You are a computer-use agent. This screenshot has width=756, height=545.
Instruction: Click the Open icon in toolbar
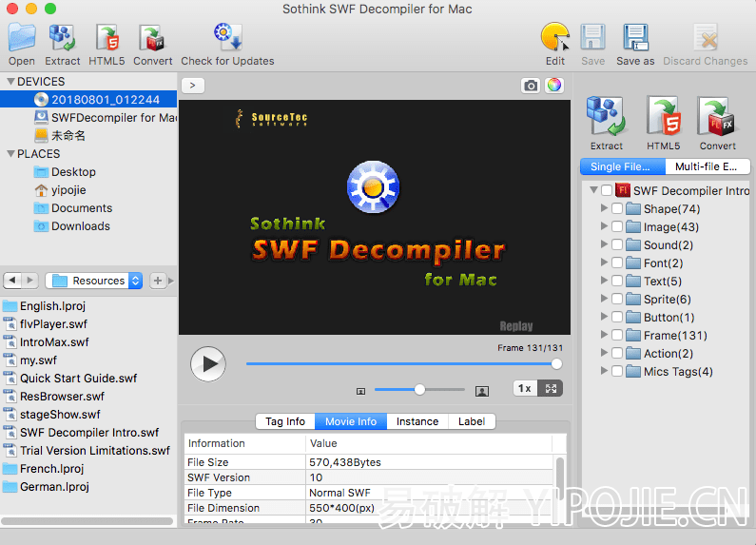click(x=22, y=38)
